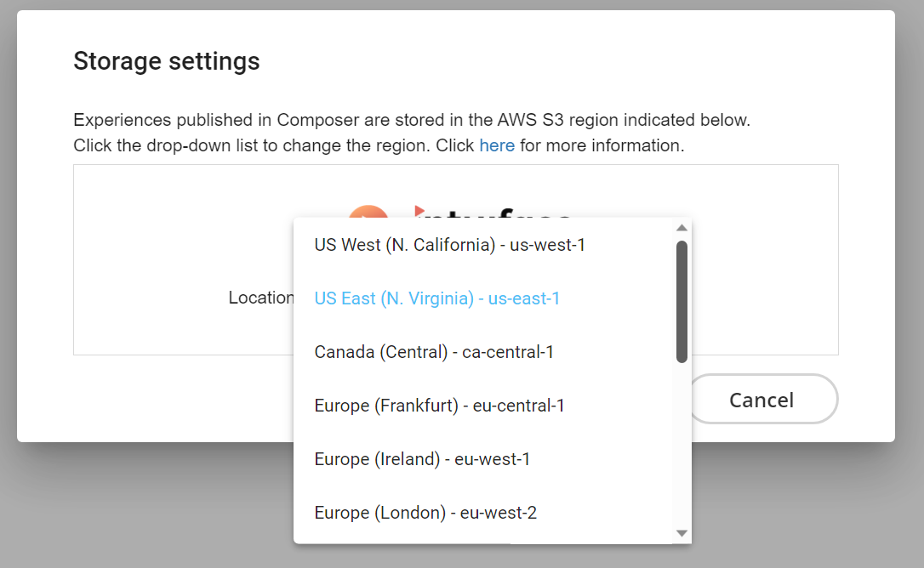The image size is (924, 568).
Task: Click the Storage settings heading
Action: (166, 61)
